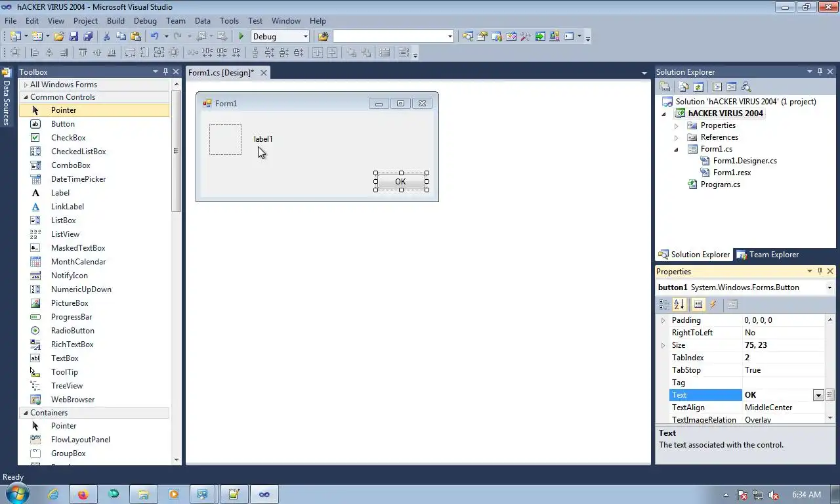
Task: Click the Undo arrow icon
Action: pos(155,36)
